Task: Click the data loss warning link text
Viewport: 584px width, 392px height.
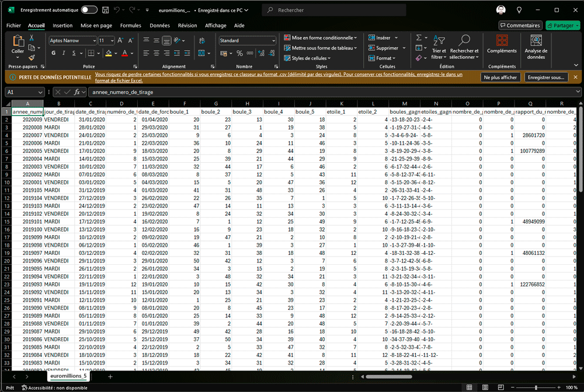Action: [279, 78]
